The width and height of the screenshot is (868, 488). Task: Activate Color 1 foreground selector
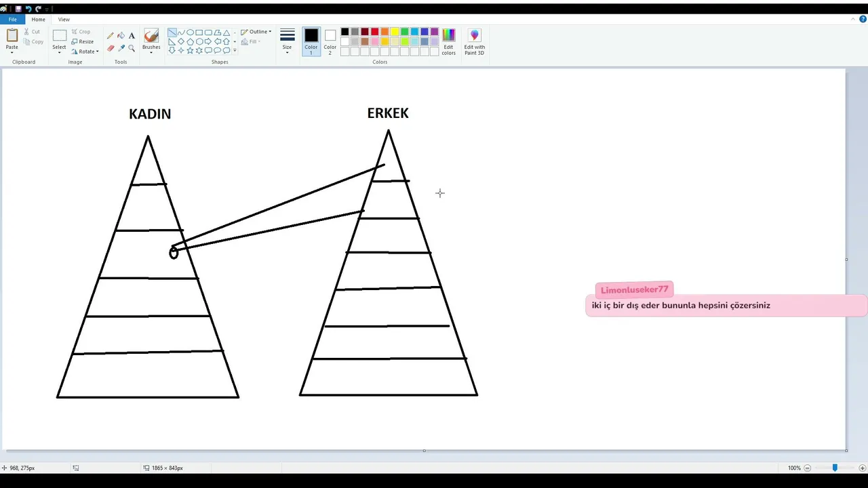(311, 41)
